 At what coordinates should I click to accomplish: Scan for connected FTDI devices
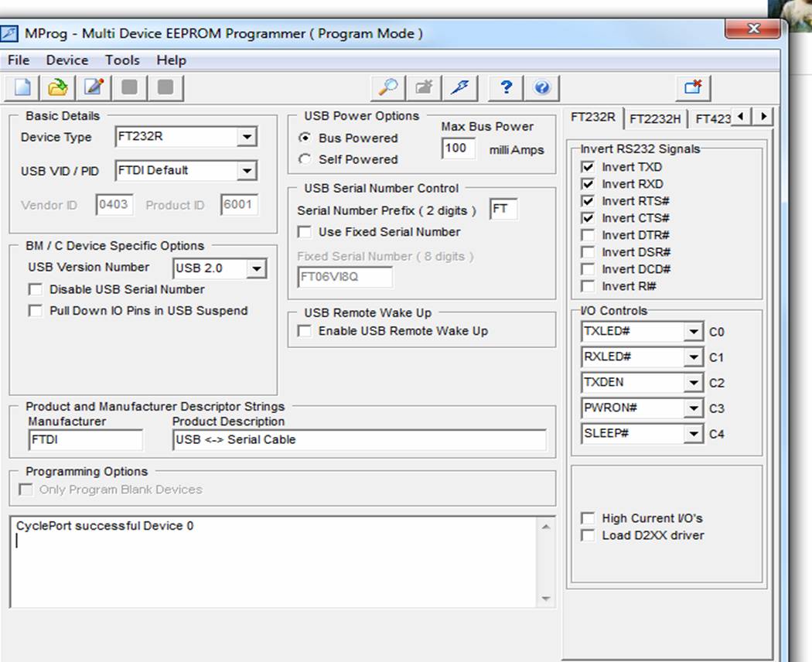387,87
